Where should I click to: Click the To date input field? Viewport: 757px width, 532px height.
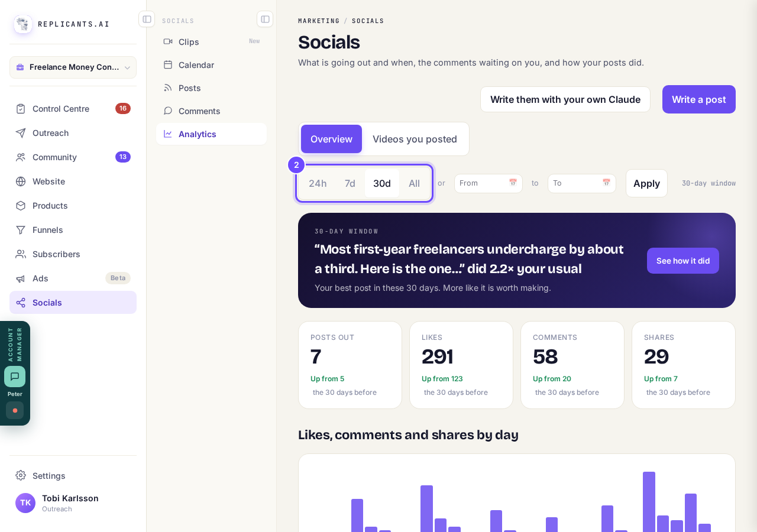tap(582, 183)
